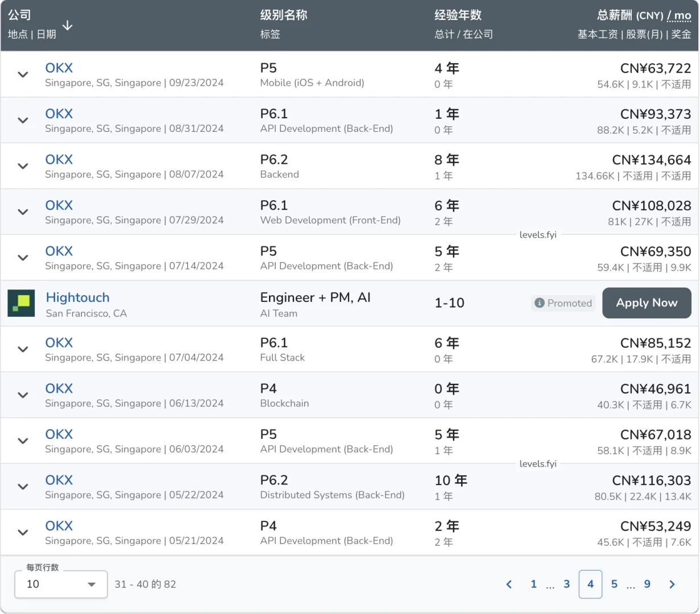Select current page 4 button
Screen dimensions: 700x614
point(590,584)
